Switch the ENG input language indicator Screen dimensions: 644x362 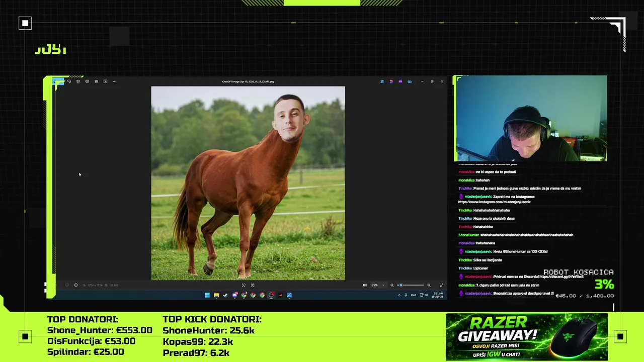[414, 295]
